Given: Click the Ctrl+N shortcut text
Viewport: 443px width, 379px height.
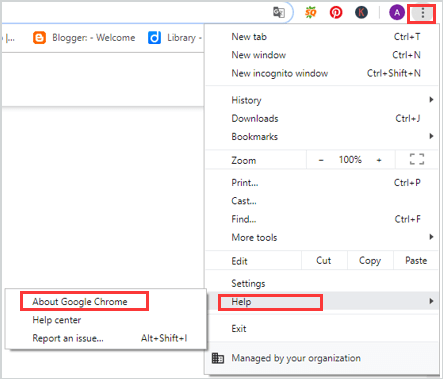Looking at the screenshot, I should pyautogui.click(x=406, y=55).
